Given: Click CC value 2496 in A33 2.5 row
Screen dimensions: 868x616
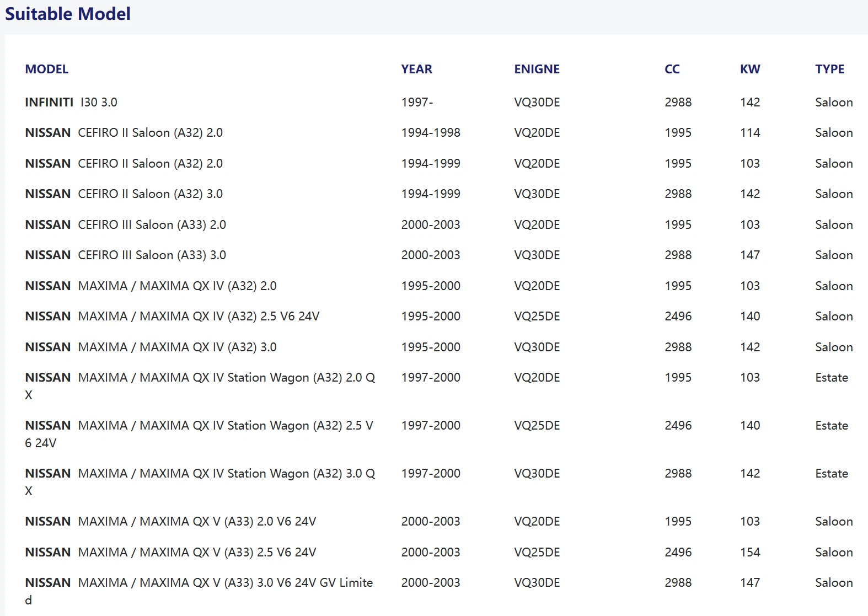Looking at the screenshot, I should (x=678, y=552).
